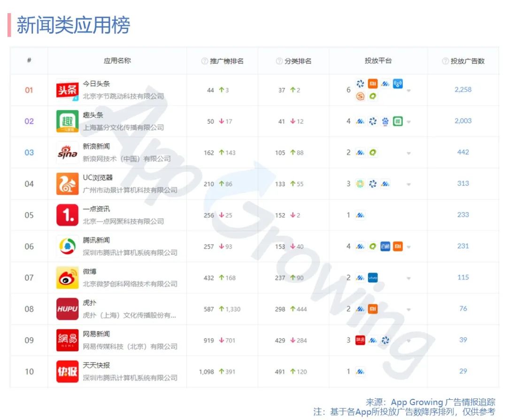Expand platform list arrow in 微博 row
The width and height of the screenshot is (507, 420).
pyautogui.click(x=409, y=278)
